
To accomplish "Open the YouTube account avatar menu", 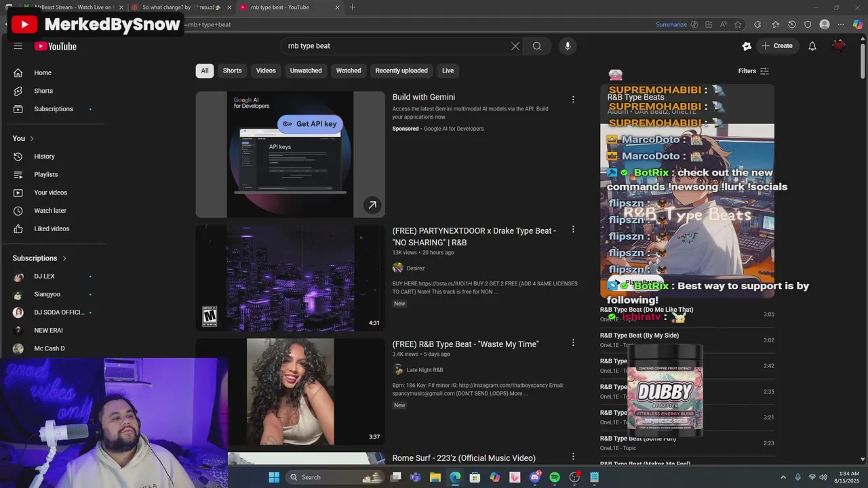I will click(839, 46).
